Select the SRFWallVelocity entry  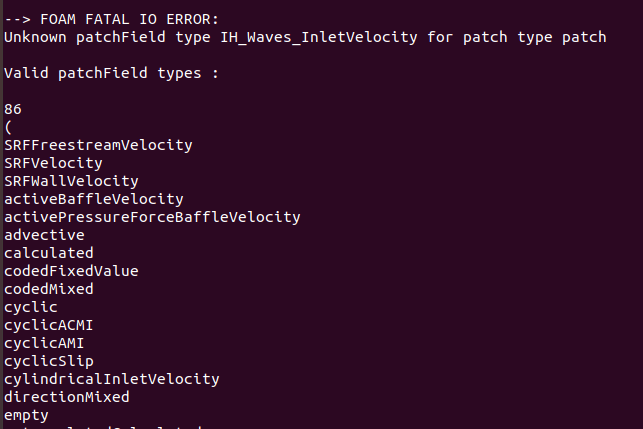71,181
